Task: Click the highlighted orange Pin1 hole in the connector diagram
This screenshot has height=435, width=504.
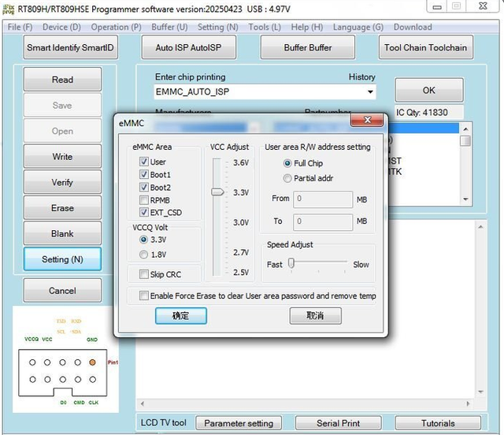Action: point(92,362)
